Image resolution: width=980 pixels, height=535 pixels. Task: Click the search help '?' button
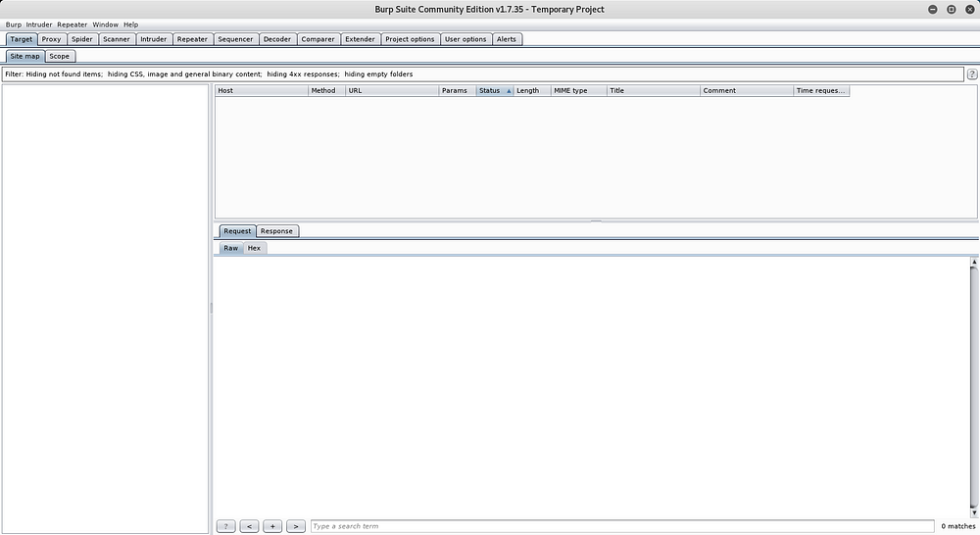[x=225, y=526]
